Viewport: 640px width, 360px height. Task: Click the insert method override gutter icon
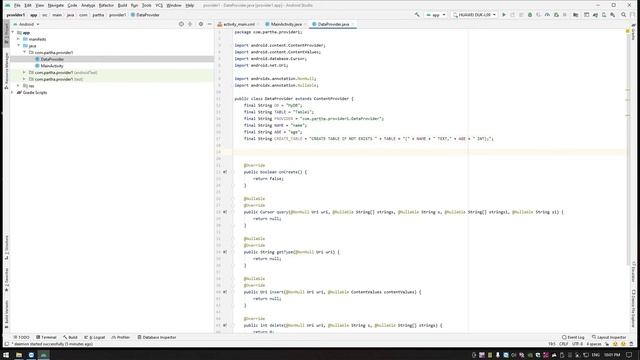224,292
